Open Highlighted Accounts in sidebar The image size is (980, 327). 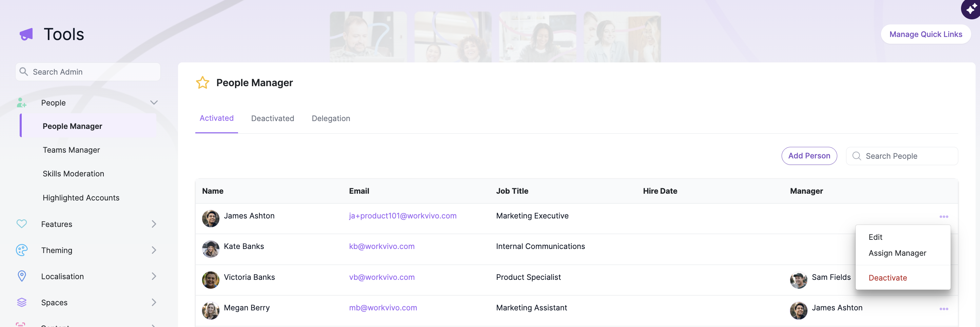tap(81, 197)
